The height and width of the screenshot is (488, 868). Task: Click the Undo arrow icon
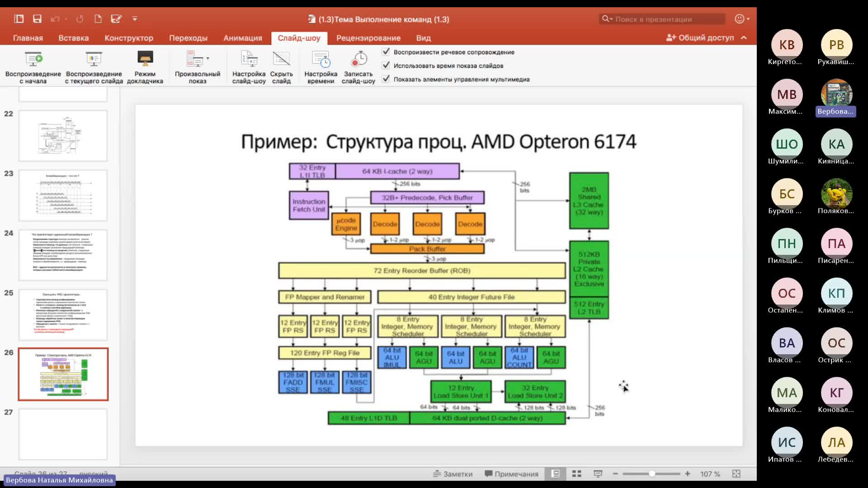(x=55, y=19)
